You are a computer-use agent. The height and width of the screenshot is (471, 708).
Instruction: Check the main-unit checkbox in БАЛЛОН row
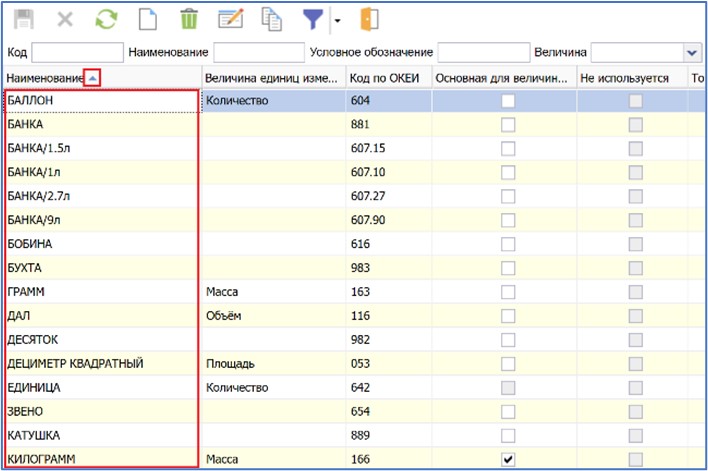(509, 100)
